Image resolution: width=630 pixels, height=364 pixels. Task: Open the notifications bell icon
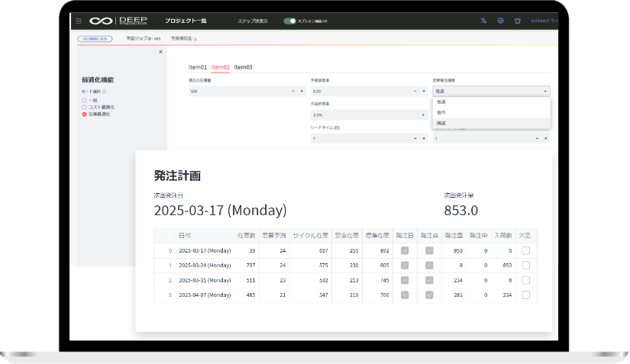[x=517, y=21]
